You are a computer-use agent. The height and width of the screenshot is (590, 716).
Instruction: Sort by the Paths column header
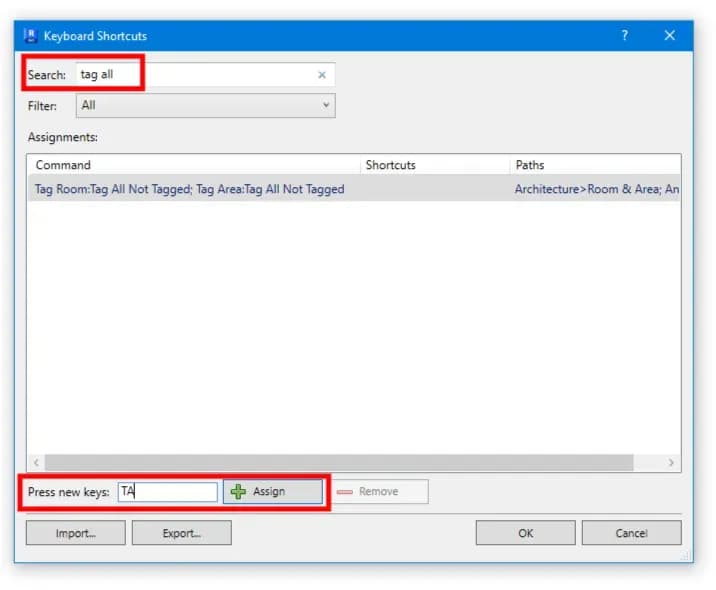(x=595, y=165)
